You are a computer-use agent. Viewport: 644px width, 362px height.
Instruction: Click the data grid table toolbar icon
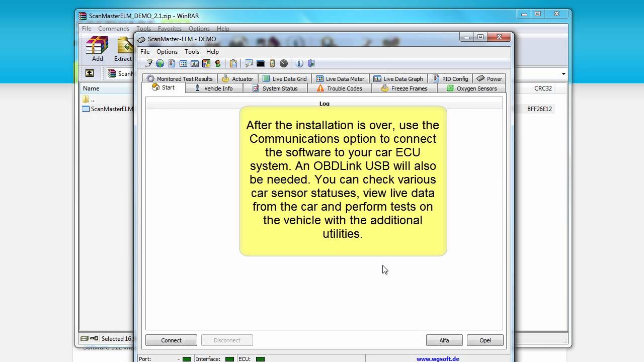[x=183, y=63]
